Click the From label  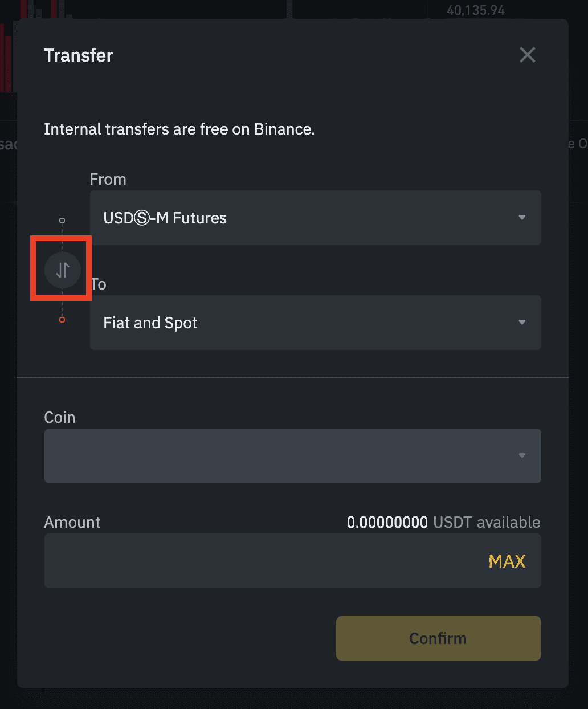(108, 180)
